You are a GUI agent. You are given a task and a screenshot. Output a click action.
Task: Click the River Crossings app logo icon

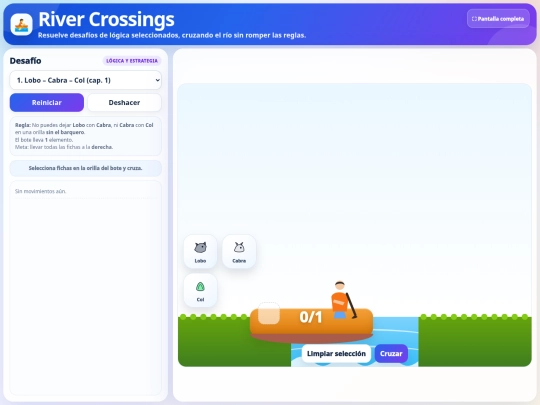click(x=21, y=24)
